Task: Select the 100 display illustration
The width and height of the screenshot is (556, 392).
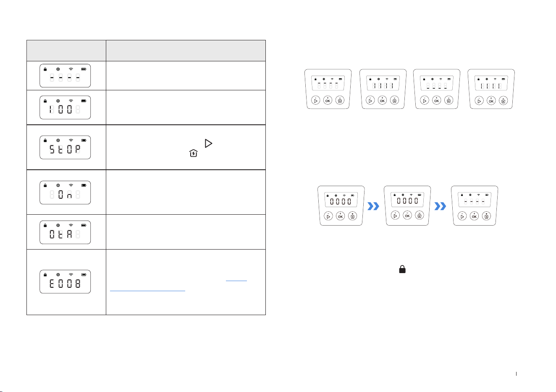Action: [x=65, y=108]
